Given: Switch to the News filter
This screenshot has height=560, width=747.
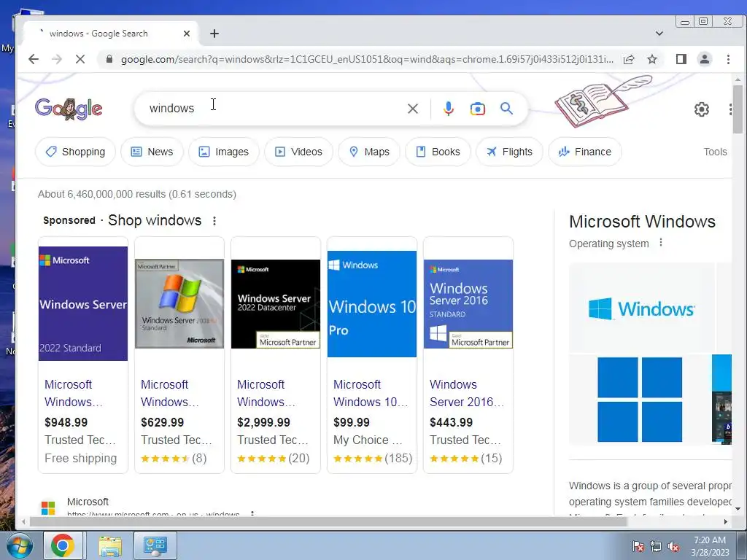Looking at the screenshot, I should [152, 152].
